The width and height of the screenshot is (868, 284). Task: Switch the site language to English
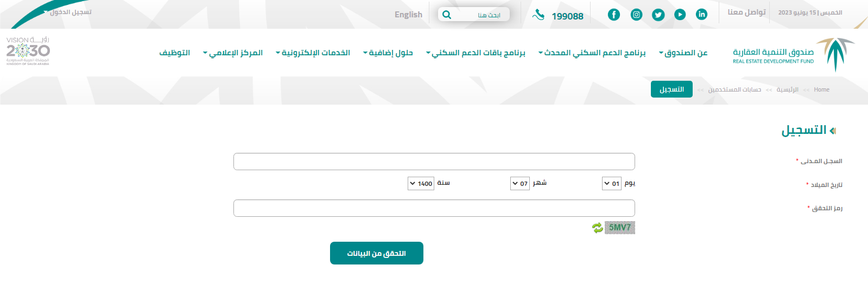click(x=408, y=15)
